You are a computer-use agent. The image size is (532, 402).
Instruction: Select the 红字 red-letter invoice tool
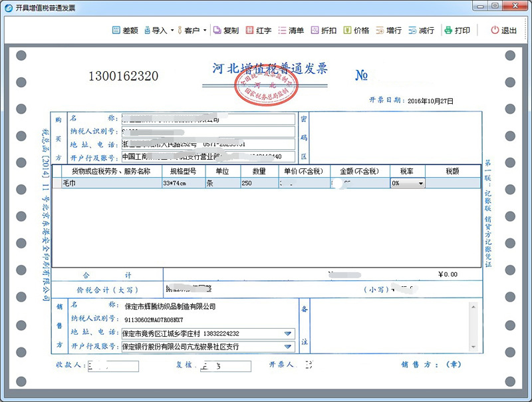click(x=259, y=30)
